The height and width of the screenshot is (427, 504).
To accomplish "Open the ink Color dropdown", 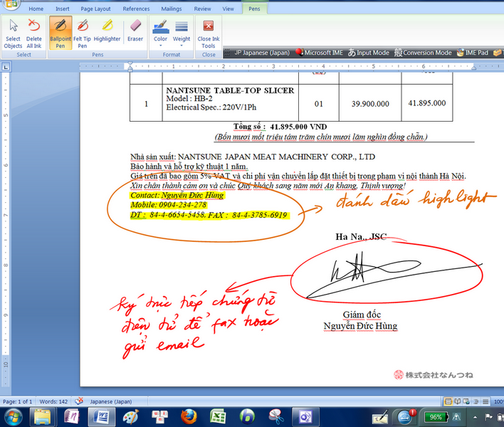I will (x=160, y=33).
